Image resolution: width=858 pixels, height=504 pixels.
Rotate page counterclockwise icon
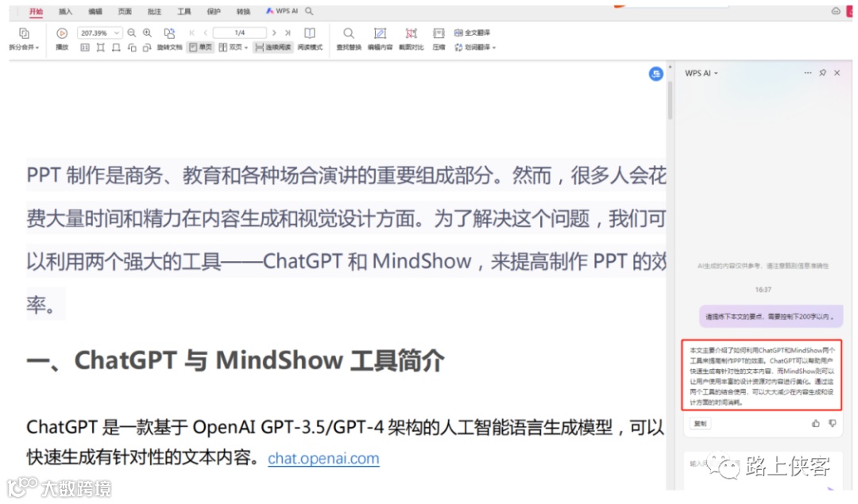point(132,48)
